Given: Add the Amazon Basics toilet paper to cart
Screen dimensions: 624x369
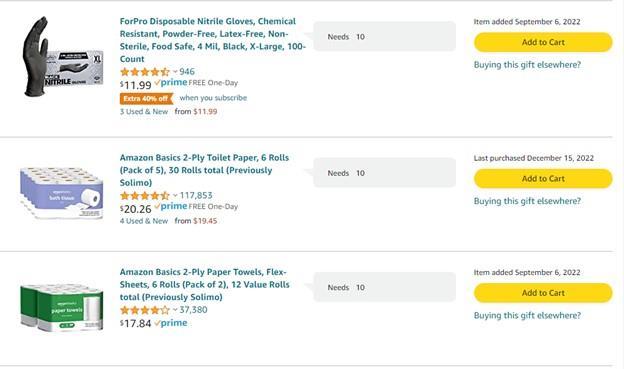Looking at the screenshot, I should pyautogui.click(x=543, y=179).
